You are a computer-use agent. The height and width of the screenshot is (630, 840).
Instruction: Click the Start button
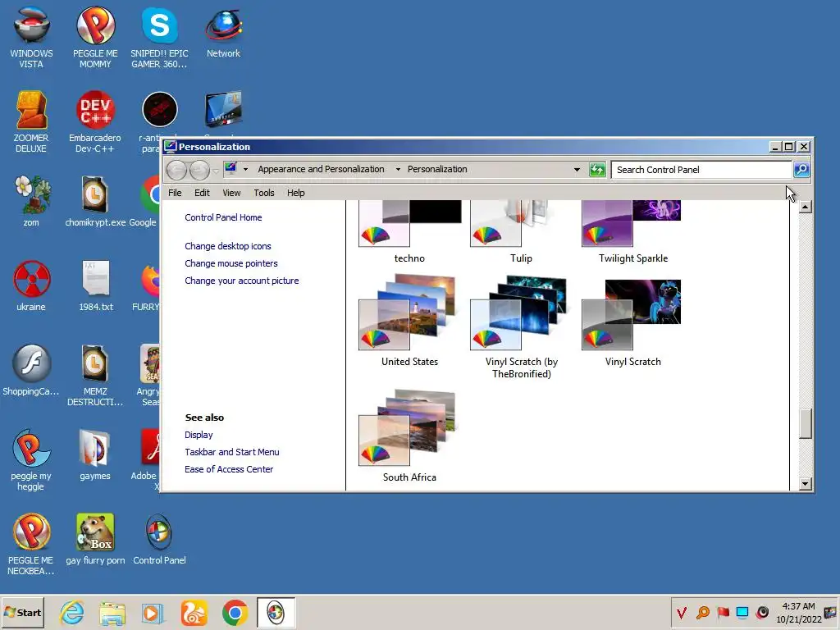22,612
